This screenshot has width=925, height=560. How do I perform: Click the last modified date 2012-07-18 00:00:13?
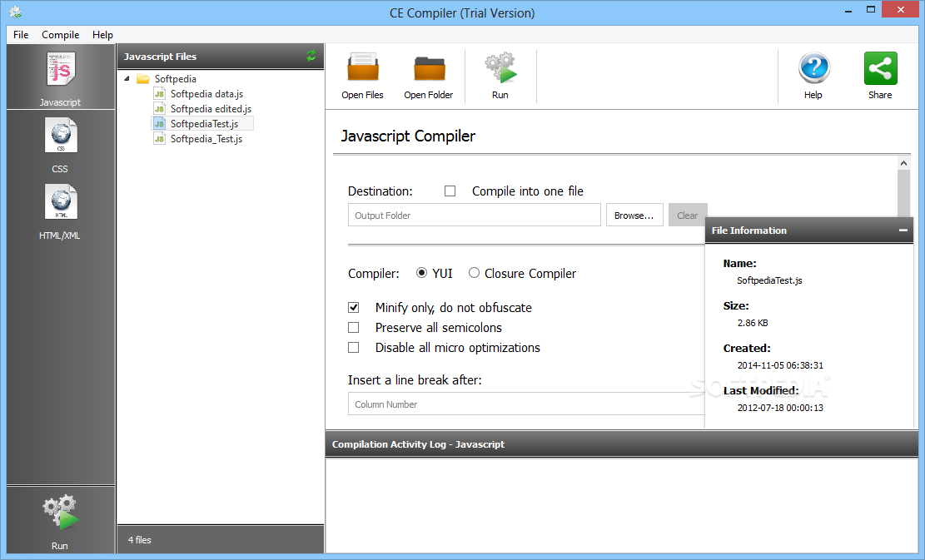pos(780,408)
